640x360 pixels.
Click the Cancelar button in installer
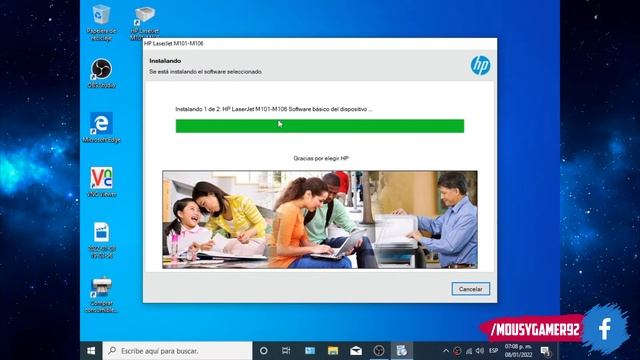tap(471, 289)
